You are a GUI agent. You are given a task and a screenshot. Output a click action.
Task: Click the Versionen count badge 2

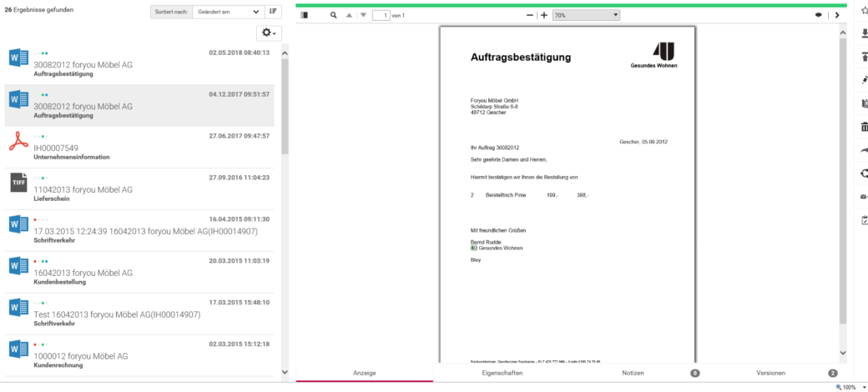(833, 373)
